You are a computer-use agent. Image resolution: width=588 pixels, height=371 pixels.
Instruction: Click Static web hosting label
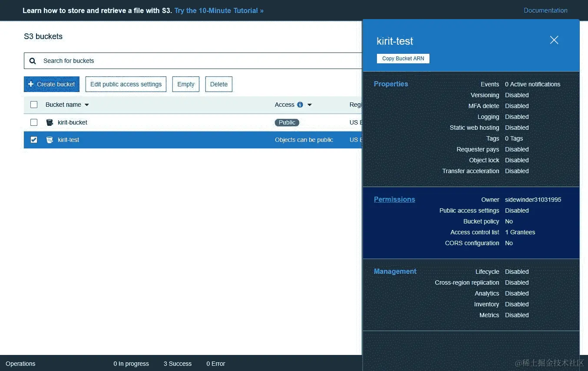coord(474,128)
